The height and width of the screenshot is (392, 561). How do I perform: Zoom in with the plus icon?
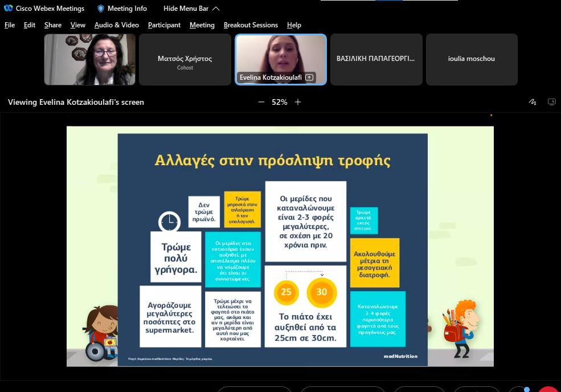point(298,102)
